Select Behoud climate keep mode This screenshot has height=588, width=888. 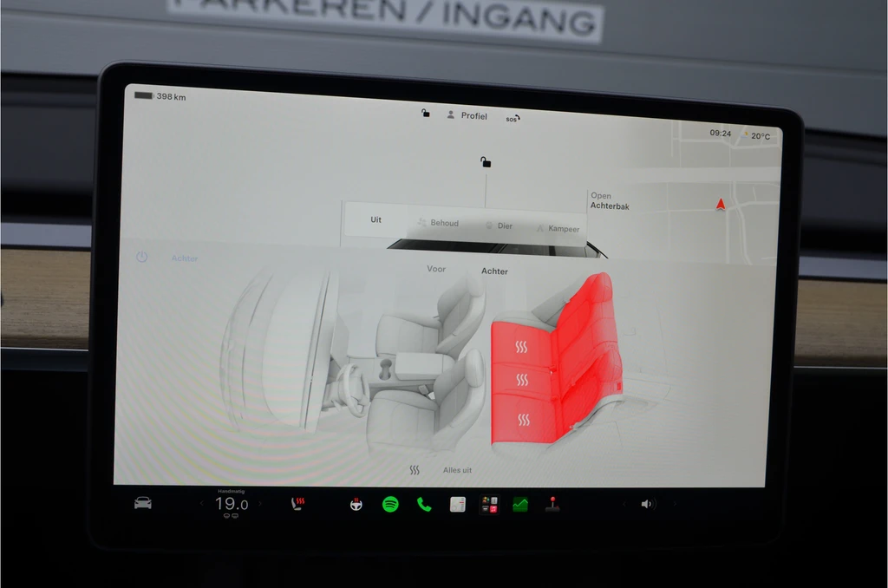[x=438, y=223]
